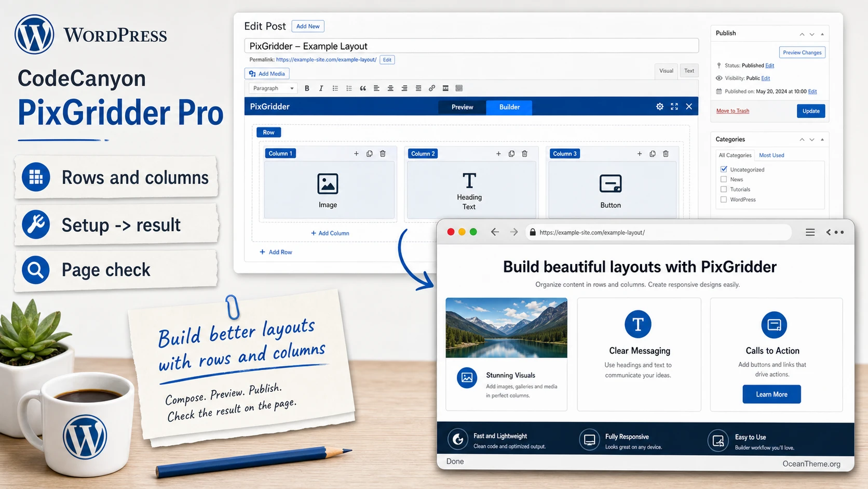868x489 pixels.
Task: Click the Preview Changes button
Action: (x=802, y=52)
